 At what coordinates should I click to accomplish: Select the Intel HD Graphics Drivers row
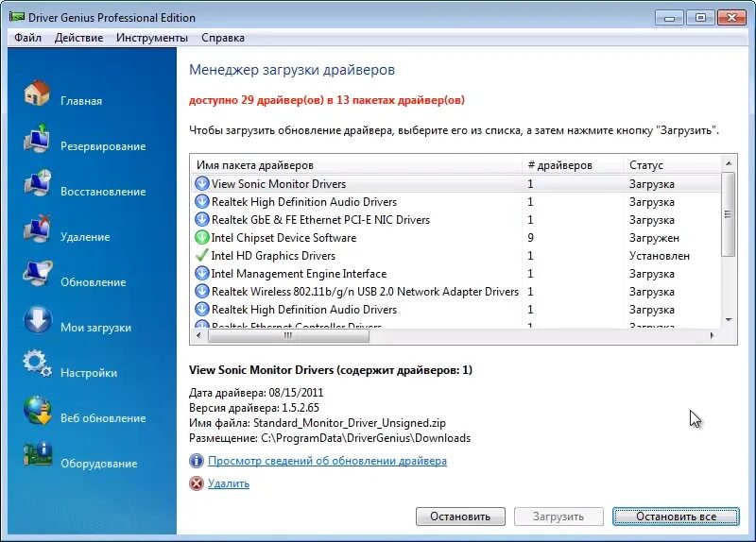tap(455, 255)
